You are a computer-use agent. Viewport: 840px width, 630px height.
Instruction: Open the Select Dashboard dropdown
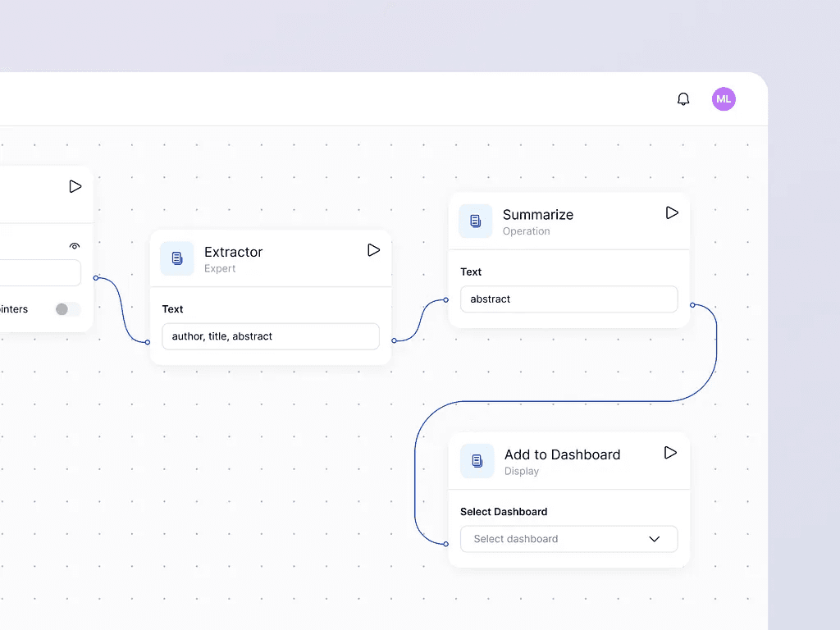coord(569,539)
